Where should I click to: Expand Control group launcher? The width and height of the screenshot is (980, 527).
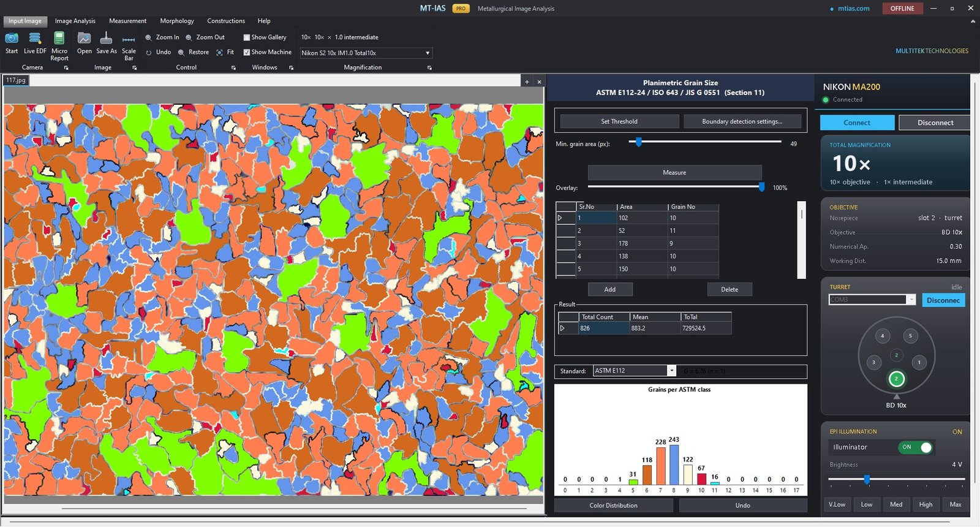click(233, 68)
